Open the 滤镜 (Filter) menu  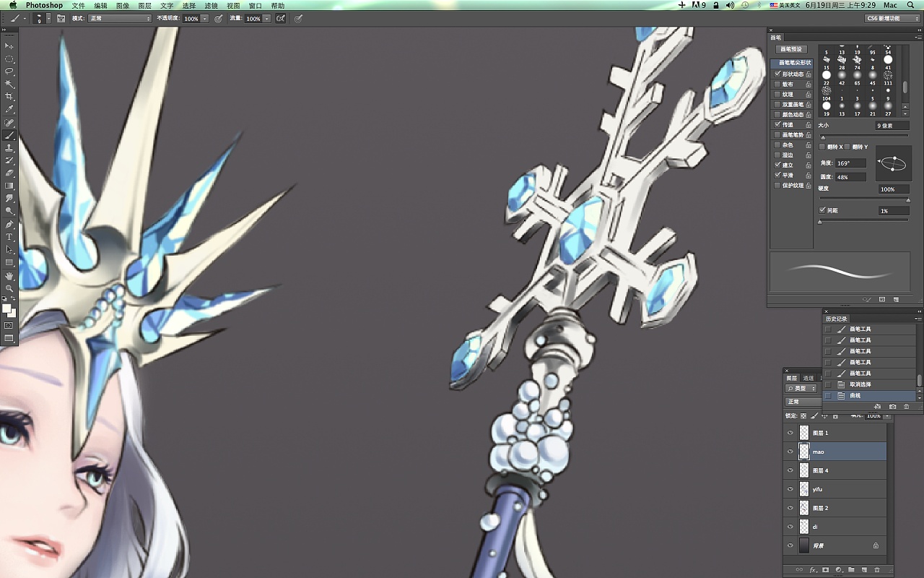(212, 5)
